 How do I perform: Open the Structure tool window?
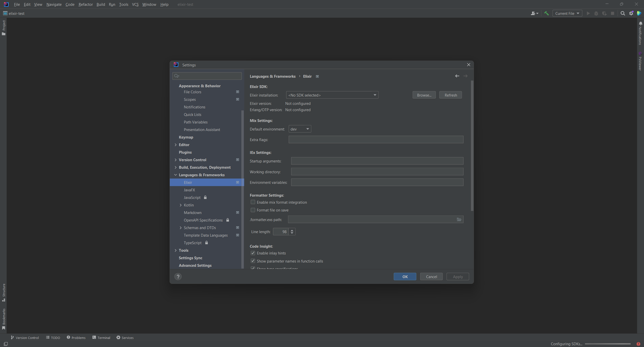[4, 293]
